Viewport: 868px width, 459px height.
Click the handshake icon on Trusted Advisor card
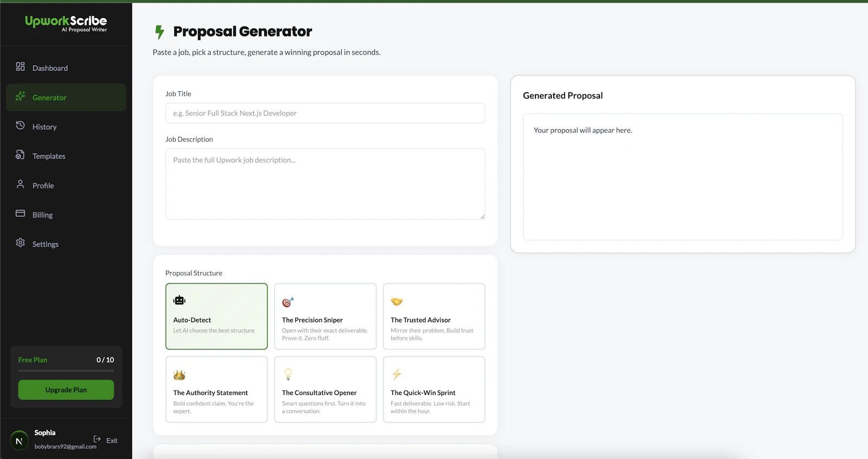coord(397,302)
